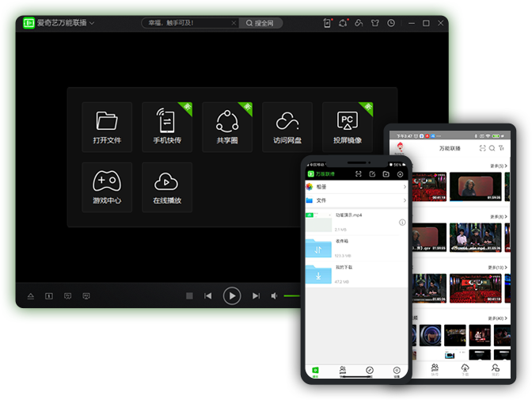This screenshot has height=400, width=532.
Task: Expand the 爱奇艺万能联播 title dropdown
Action: pyautogui.click(x=92, y=23)
